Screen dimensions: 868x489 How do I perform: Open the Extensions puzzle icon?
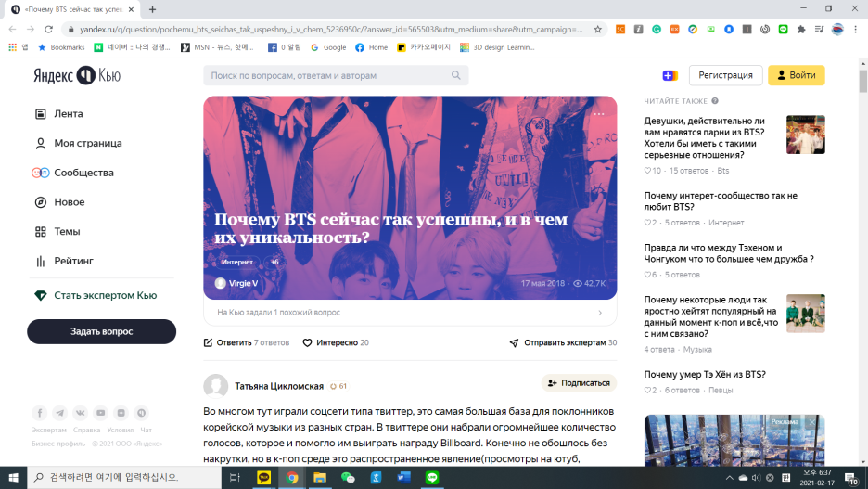tap(801, 30)
